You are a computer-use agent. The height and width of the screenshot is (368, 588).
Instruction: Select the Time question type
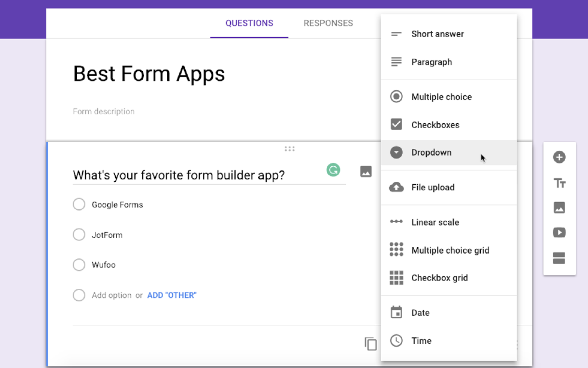[421, 340]
